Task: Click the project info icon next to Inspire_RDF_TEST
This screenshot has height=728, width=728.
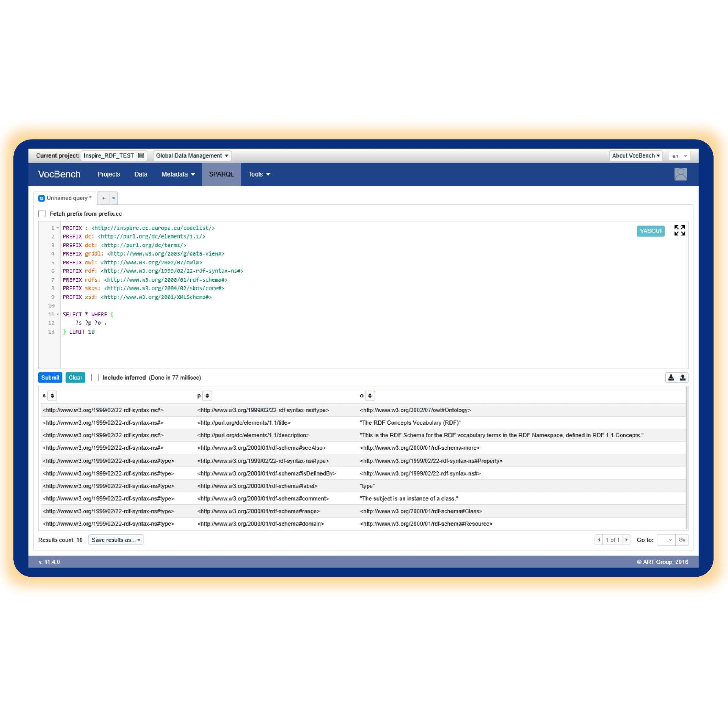Action: (141, 155)
